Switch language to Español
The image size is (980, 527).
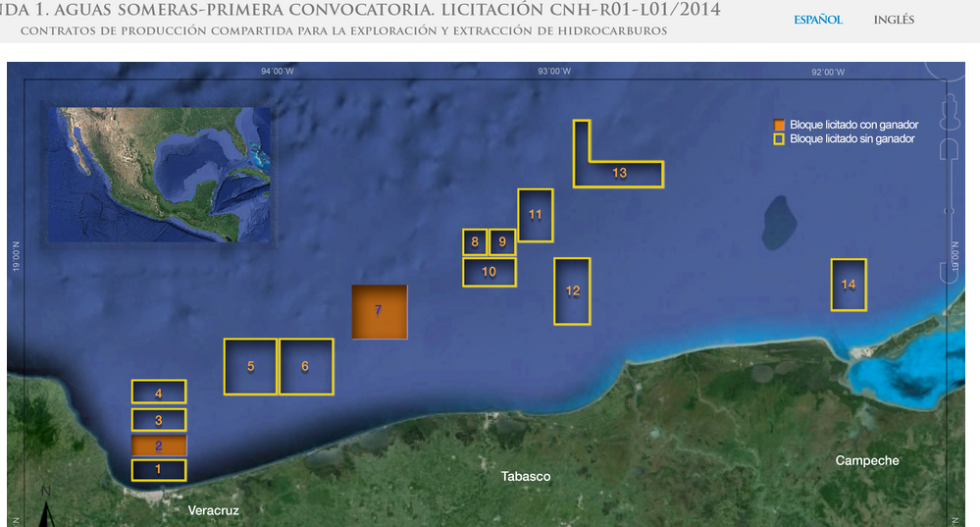817,20
